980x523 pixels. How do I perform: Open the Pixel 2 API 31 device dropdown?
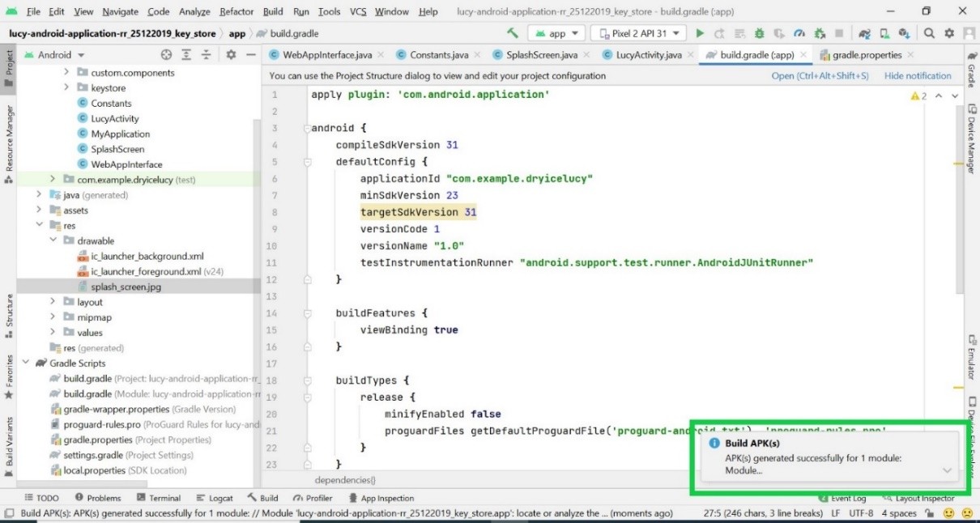[638, 33]
